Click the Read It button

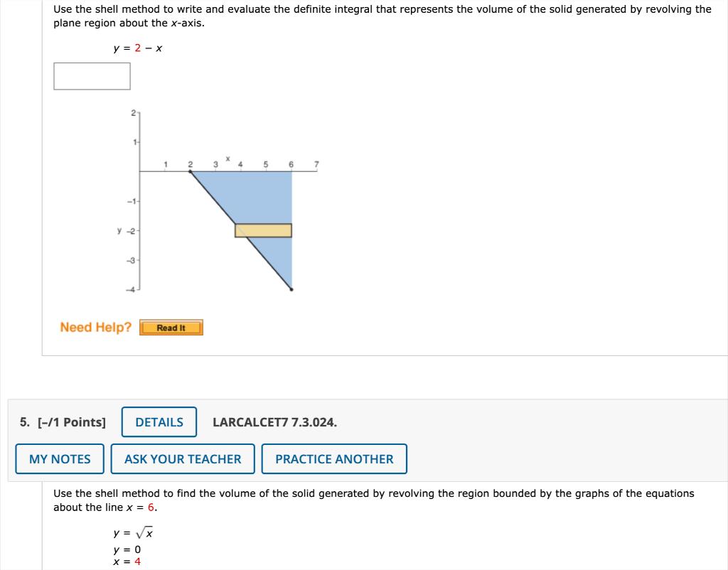tap(171, 328)
